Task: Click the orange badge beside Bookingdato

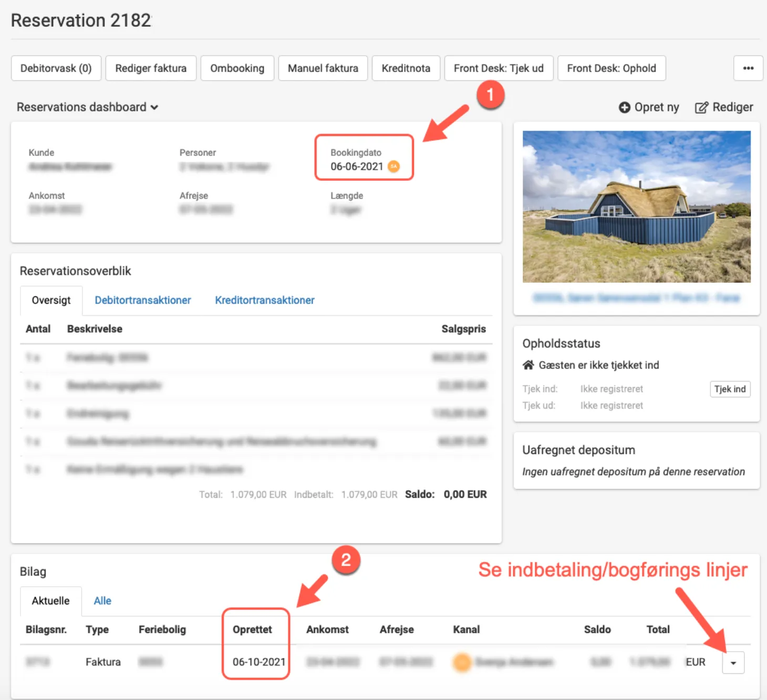Action: (393, 167)
